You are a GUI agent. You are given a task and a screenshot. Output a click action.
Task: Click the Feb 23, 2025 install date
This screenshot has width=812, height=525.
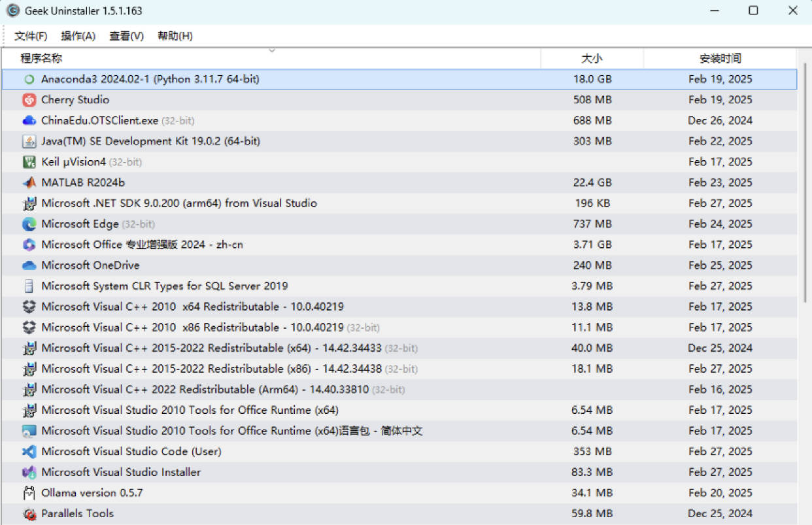720,182
